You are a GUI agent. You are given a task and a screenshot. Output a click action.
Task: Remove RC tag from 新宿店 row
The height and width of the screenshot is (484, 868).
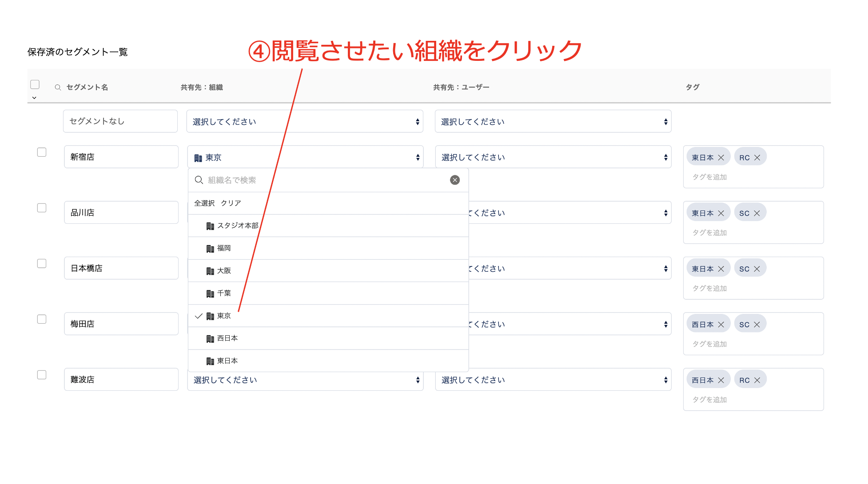click(757, 158)
